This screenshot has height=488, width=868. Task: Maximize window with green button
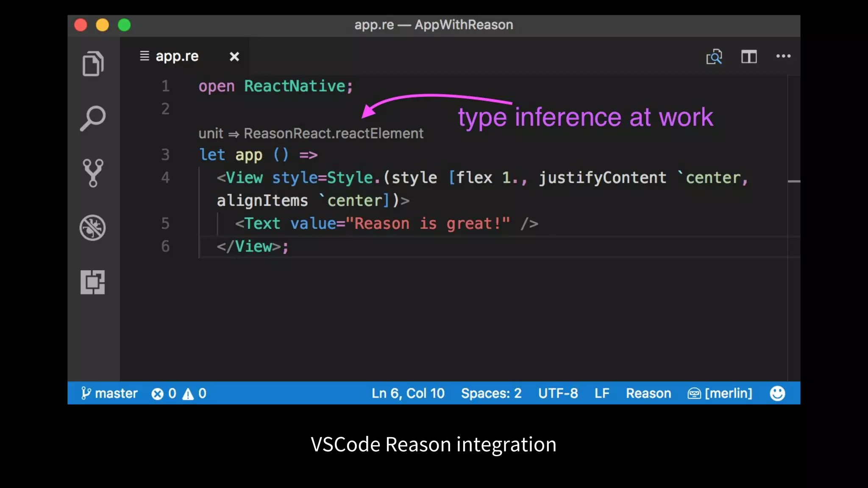[124, 25]
